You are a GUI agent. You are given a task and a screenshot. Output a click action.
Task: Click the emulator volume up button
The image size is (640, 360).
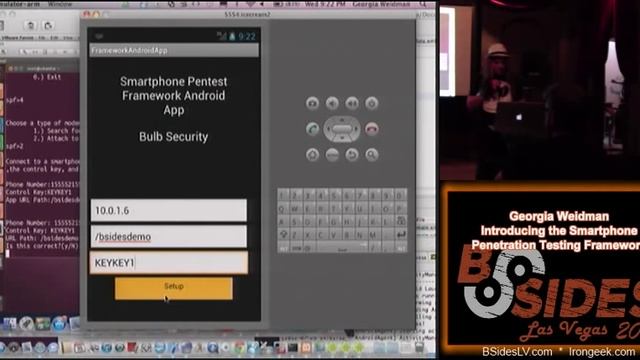(352, 103)
